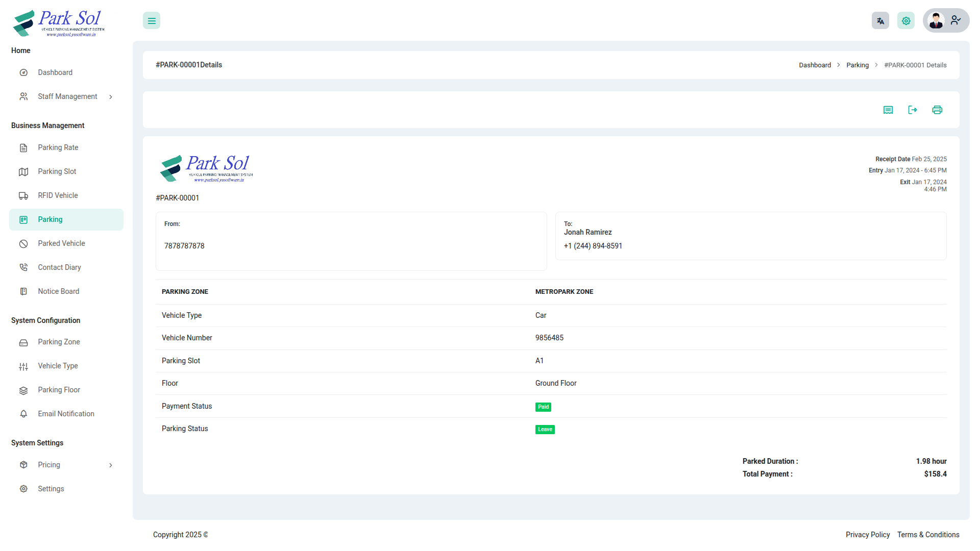Expand Staff Management chevron
This screenshot has height=551, width=980.
(x=111, y=97)
